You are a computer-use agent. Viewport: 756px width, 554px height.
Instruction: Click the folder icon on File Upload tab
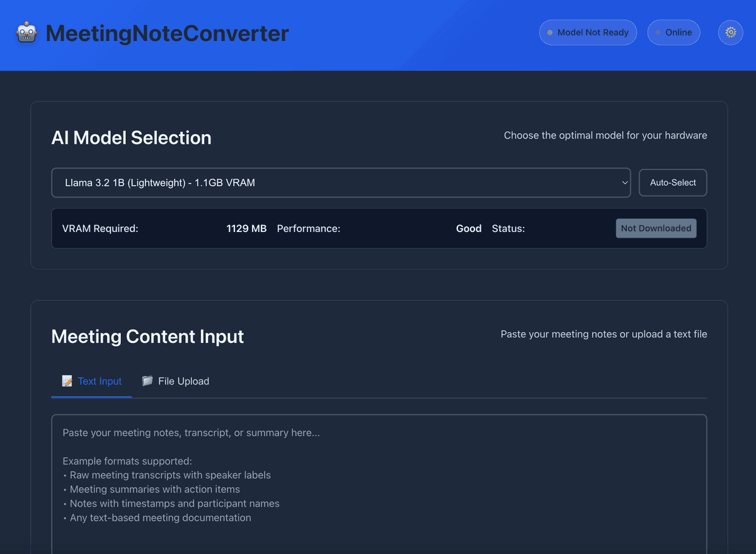(x=147, y=381)
